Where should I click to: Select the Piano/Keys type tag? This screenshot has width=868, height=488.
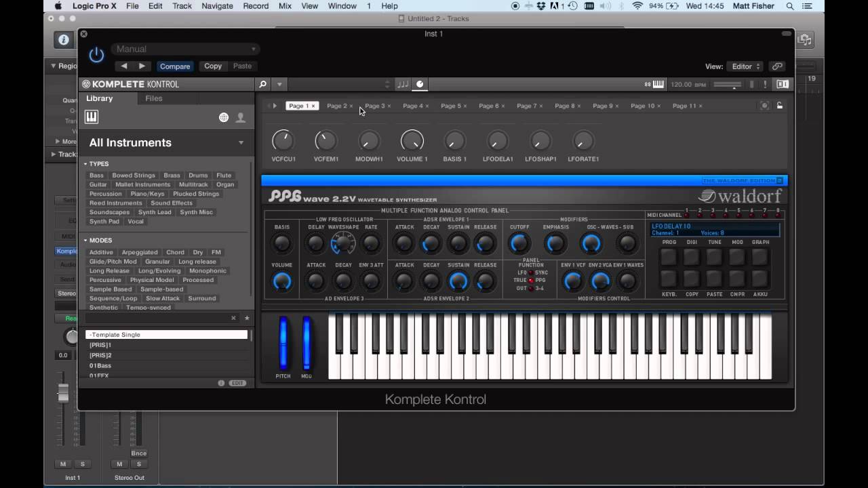tap(147, 194)
